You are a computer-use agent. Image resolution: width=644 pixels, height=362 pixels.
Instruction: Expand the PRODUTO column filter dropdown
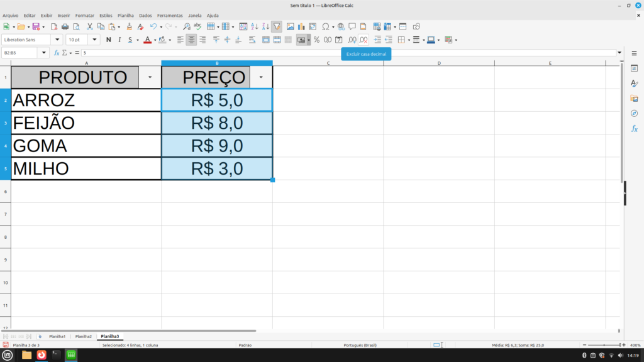click(150, 77)
